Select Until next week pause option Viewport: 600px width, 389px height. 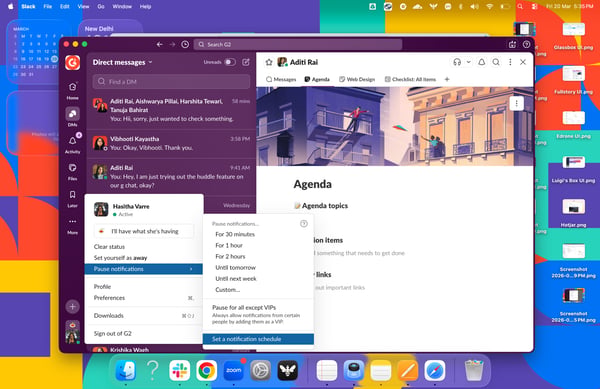click(x=236, y=278)
